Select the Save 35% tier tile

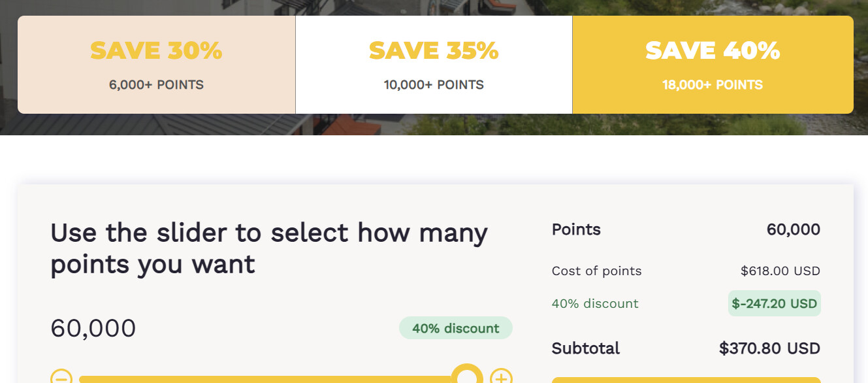[x=434, y=65]
